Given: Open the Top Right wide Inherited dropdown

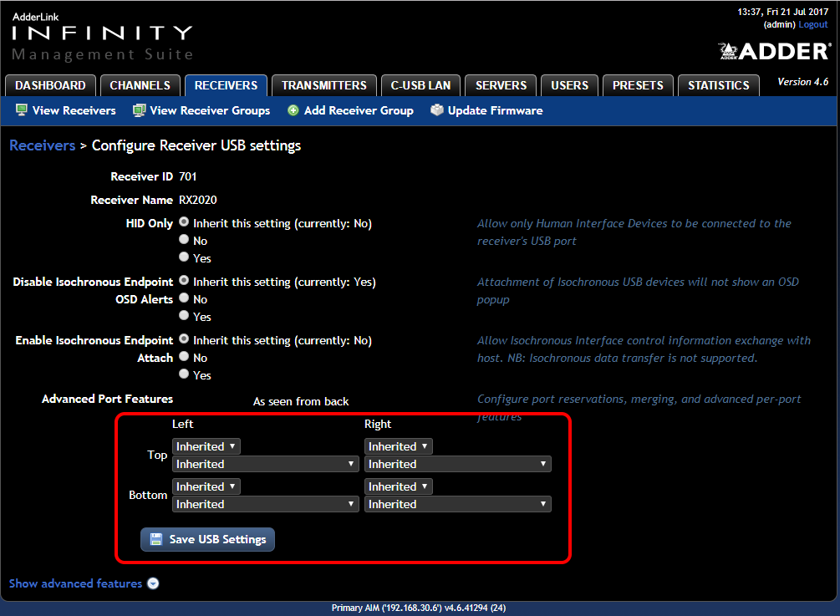Looking at the screenshot, I should click(457, 464).
